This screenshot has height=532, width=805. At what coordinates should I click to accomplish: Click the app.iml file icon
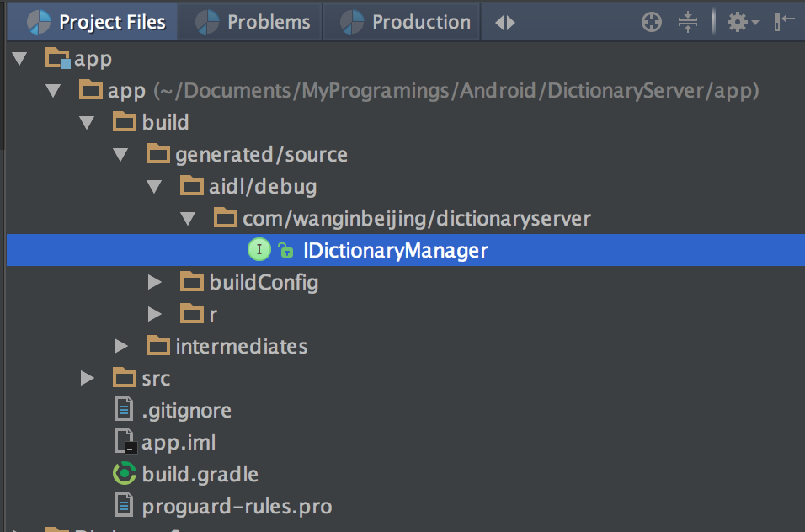click(x=125, y=442)
